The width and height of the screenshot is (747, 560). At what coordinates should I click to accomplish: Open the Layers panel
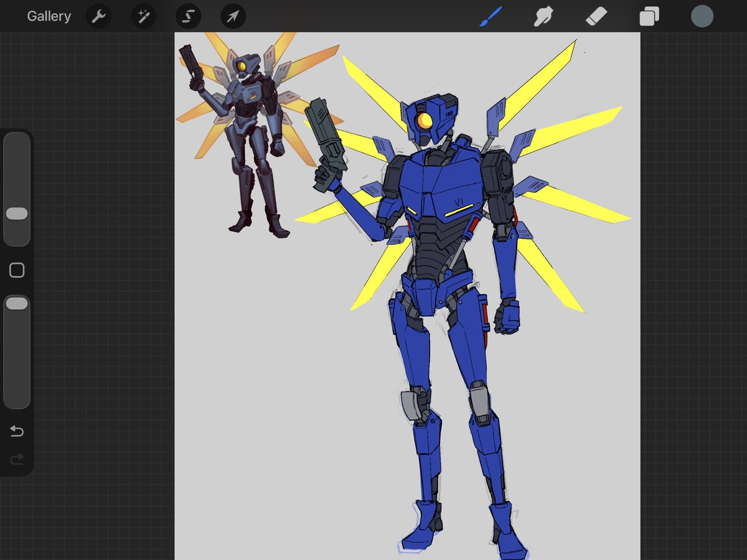click(x=649, y=16)
